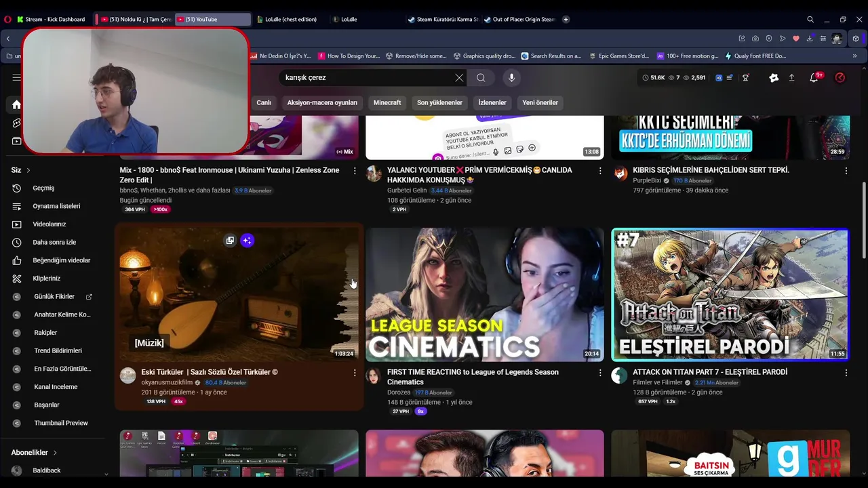Switch to Out of Place: Origin Steam tab
This screenshot has height=488, width=868.
tap(519, 20)
